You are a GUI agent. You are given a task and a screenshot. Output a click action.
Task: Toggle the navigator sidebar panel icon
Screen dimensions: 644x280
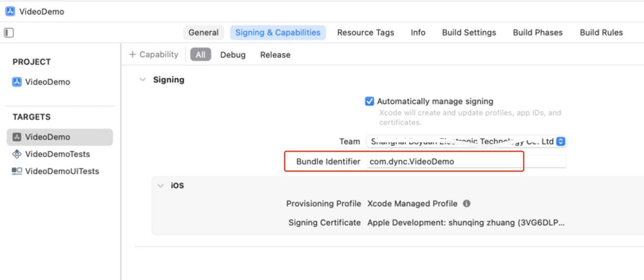tap(9, 33)
